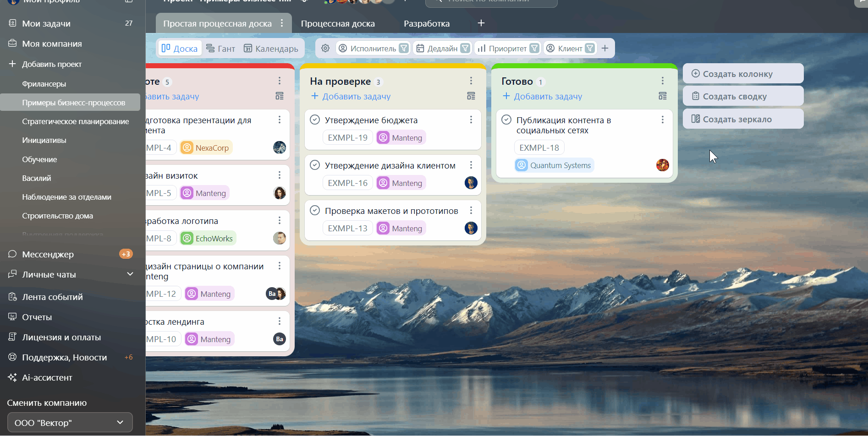This screenshot has width=868, height=436.
Task: Open board settings gear icon
Action: point(325,49)
